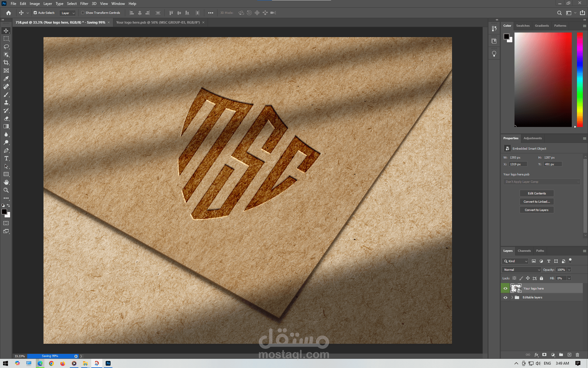
Task: Activate the Zoom tool in toolbar
Action: point(6,190)
